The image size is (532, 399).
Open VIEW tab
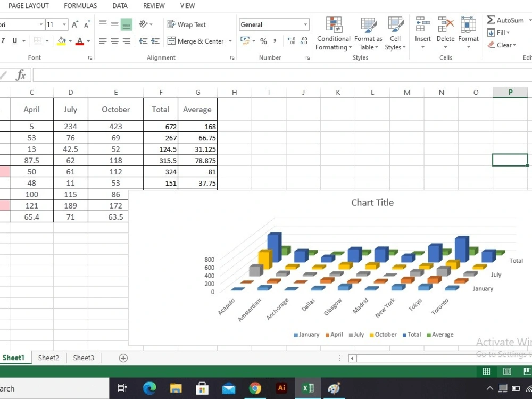tap(187, 6)
